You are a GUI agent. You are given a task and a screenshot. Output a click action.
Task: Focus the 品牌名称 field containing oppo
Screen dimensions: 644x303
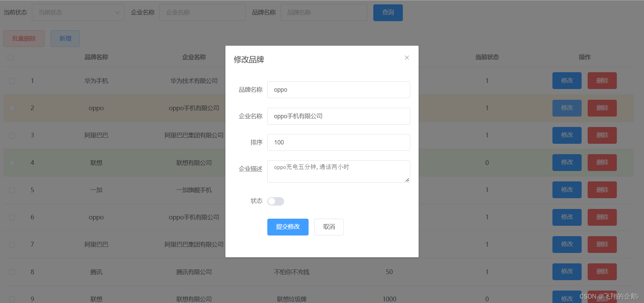point(338,90)
